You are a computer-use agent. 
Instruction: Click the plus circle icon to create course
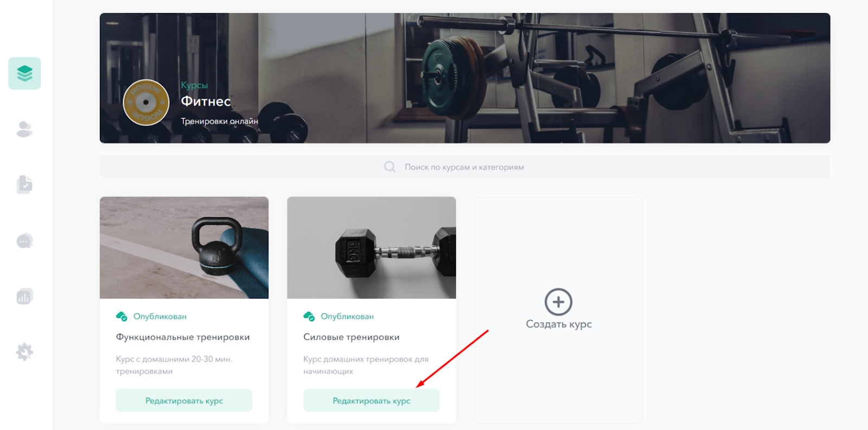(x=558, y=302)
